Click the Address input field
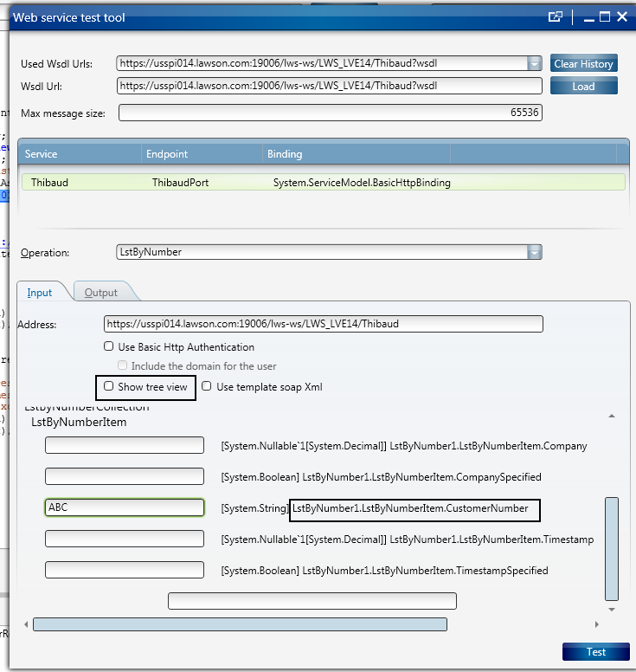Viewport: 636px width, 672px height. click(323, 324)
